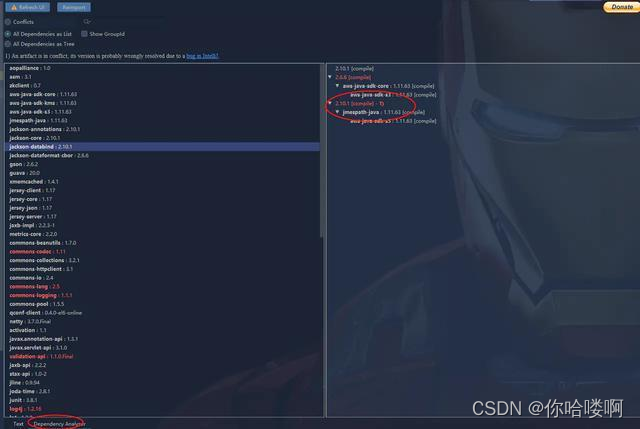This screenshot has width=640, height=429.
Task: Collapse the '2.10.1 [compile] - 1)' node
Action: (330, 103)
